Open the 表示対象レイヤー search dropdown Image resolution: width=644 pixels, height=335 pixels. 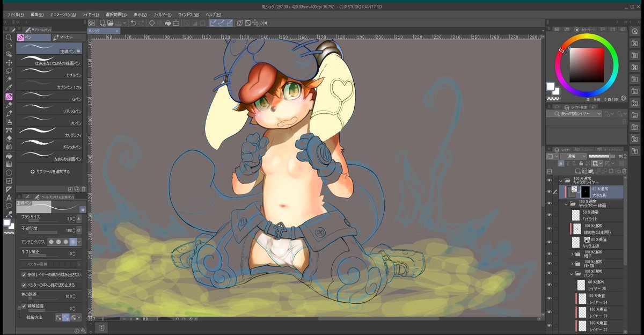coord(574,114)
